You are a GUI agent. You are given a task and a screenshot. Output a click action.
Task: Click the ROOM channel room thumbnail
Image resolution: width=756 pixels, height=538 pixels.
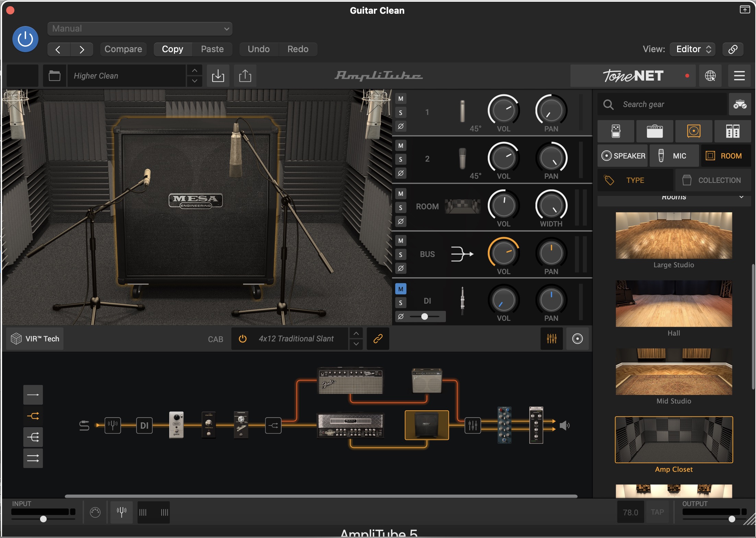click(462, 207)
